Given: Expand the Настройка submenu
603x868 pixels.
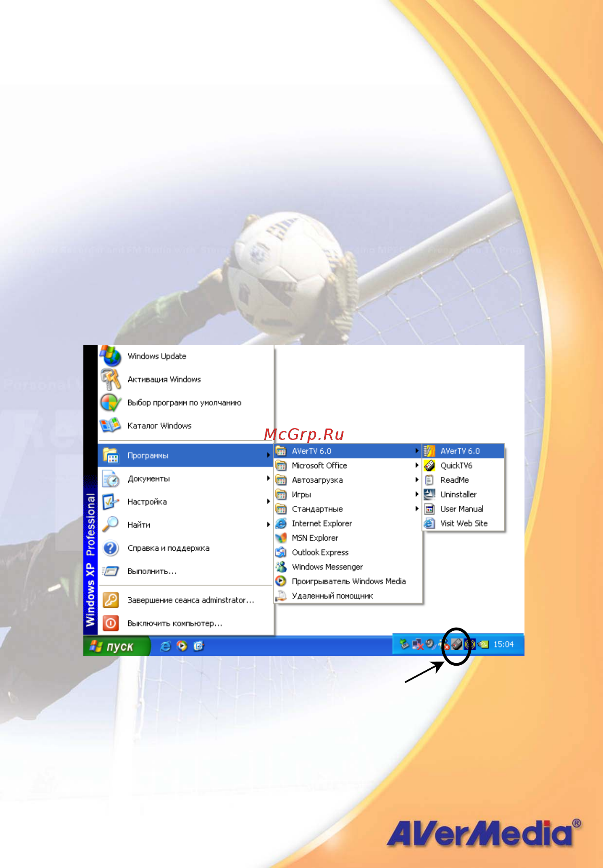Looking at the screenshot, I should [186, 502].
